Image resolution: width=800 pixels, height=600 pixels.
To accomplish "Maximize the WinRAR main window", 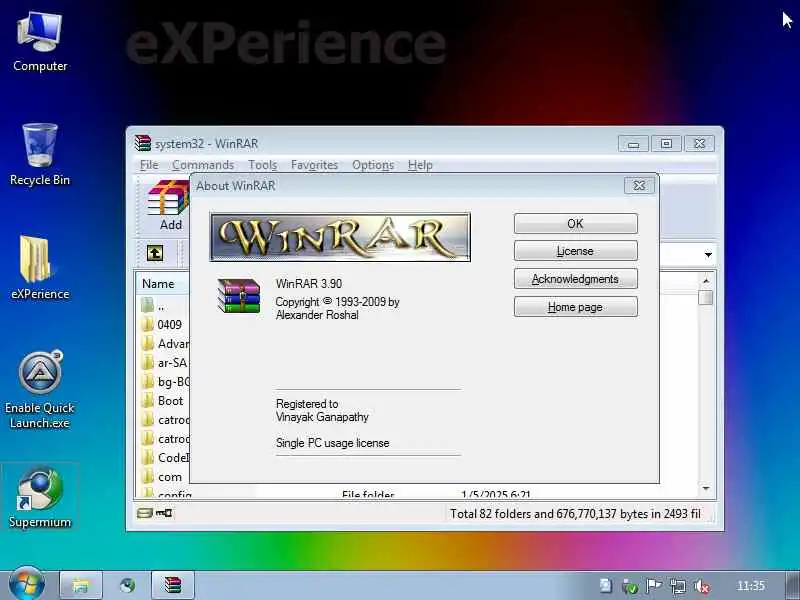I will click(x=666, y=144).
